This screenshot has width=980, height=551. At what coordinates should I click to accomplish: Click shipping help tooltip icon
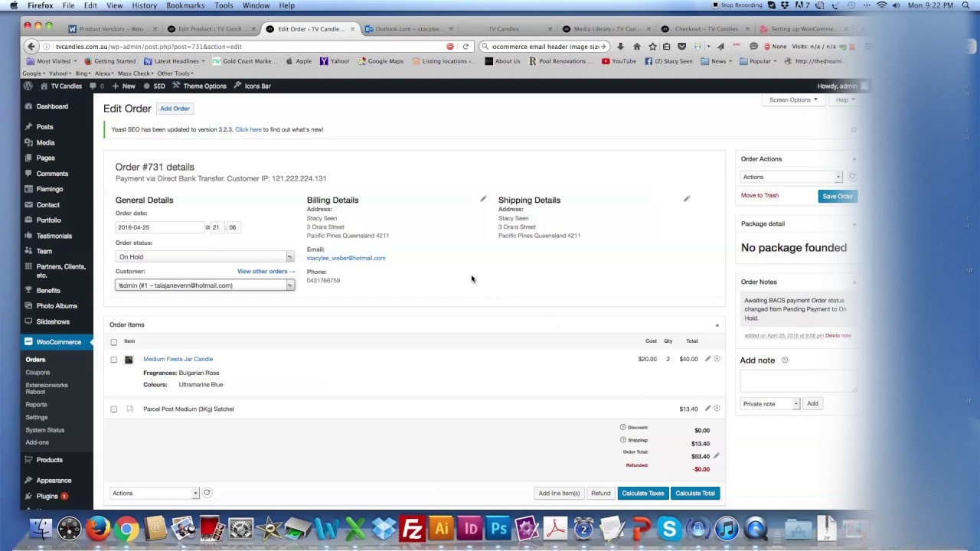(623, 440)
